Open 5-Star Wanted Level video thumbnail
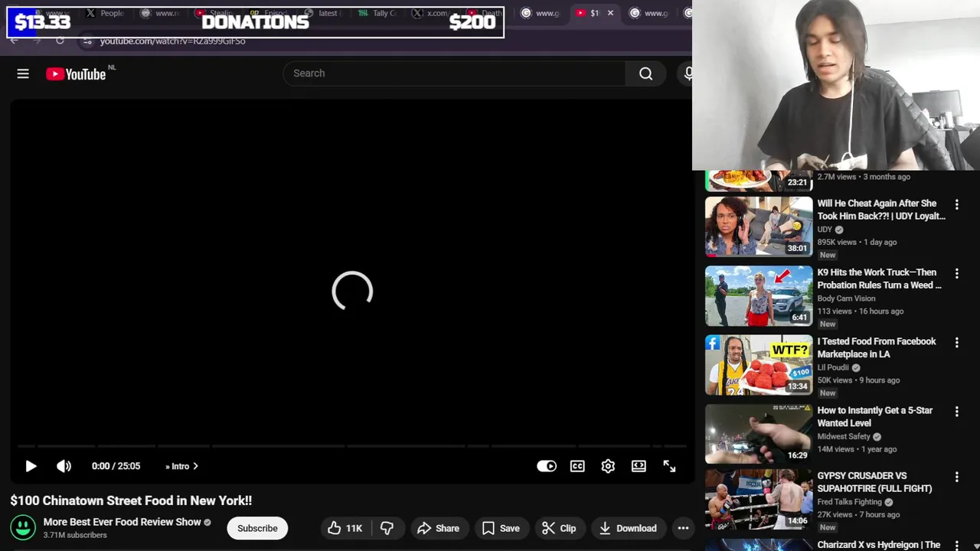The height and width of the screenshot is (551, 980). click(759, 433)
